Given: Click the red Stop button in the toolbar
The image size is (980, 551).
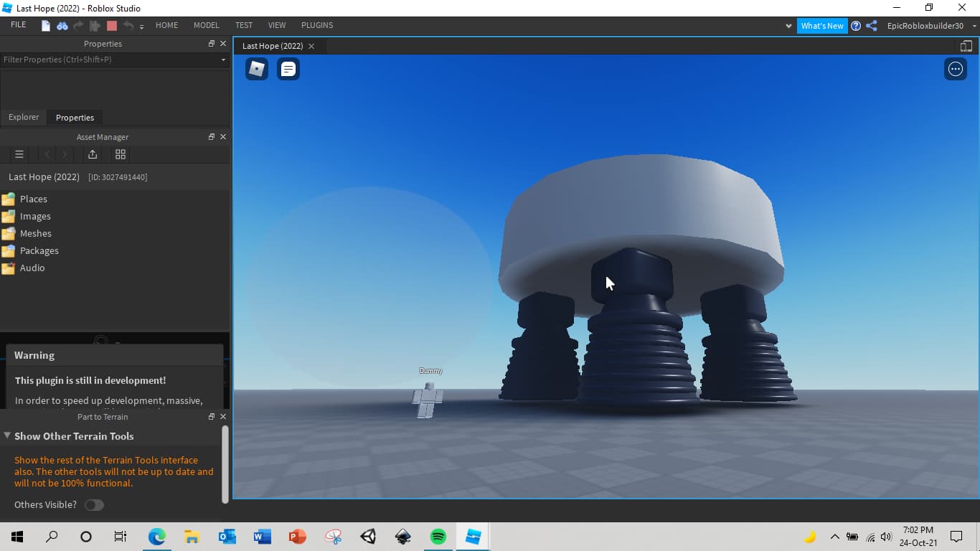Looking at the screenshot, I should click(111, 26).
